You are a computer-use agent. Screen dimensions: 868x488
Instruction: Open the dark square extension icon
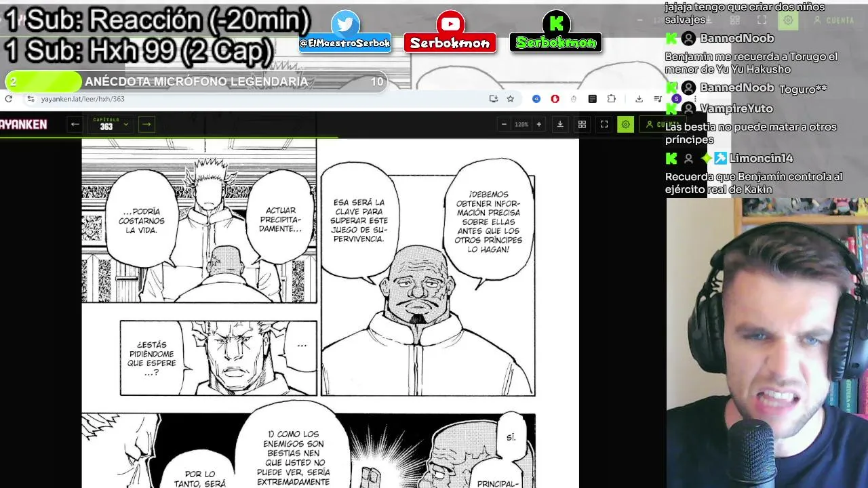592,99
